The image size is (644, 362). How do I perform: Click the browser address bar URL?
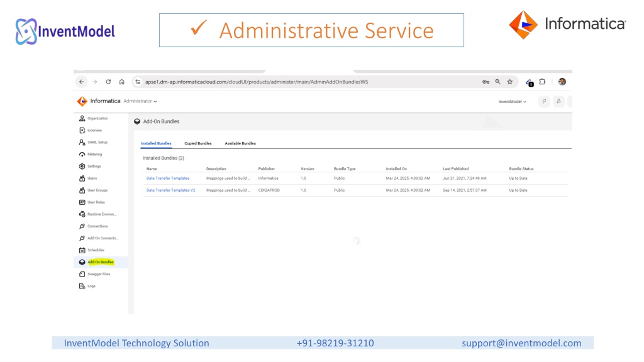[257, 82]
